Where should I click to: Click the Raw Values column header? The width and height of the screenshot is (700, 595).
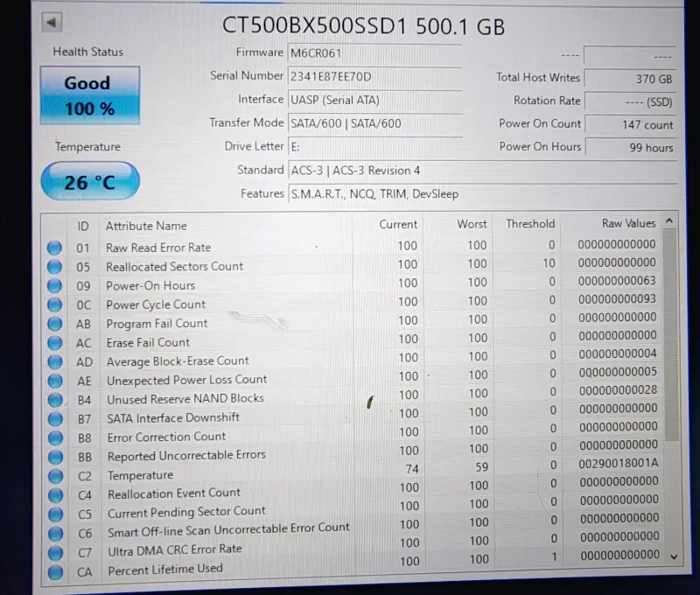pos(628,223)
